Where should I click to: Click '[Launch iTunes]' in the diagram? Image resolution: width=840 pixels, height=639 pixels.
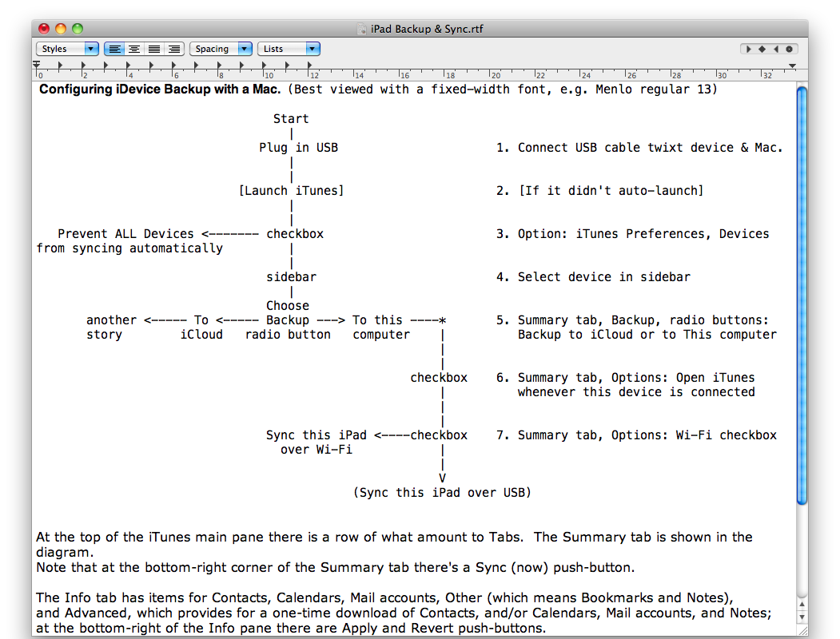click(292, 191)
